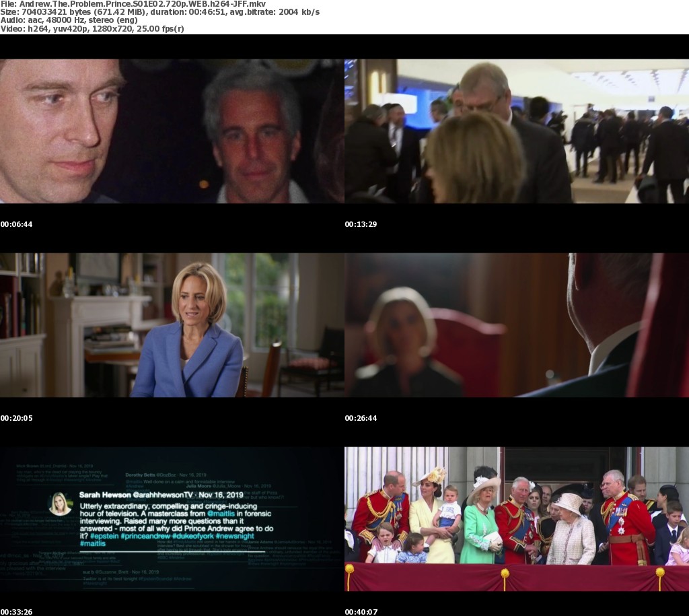Click the blurred red chair thumbnail at 00:26:44

[516, 325]
